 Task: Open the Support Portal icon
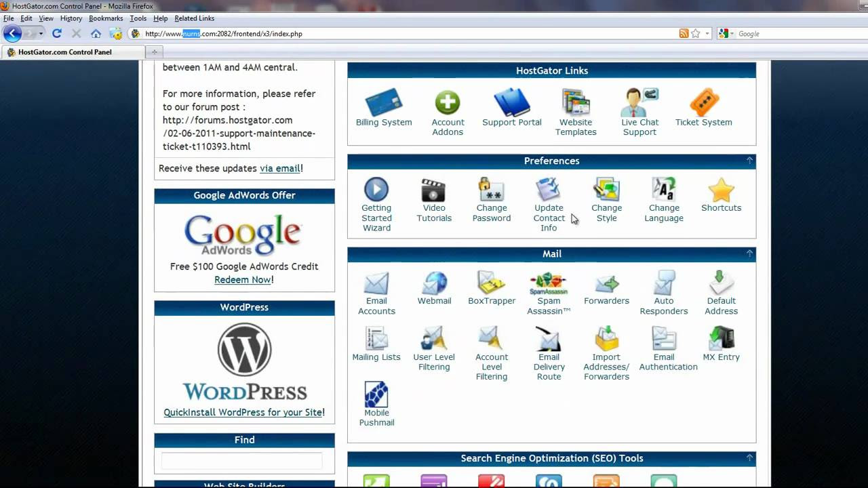(511, 108)
